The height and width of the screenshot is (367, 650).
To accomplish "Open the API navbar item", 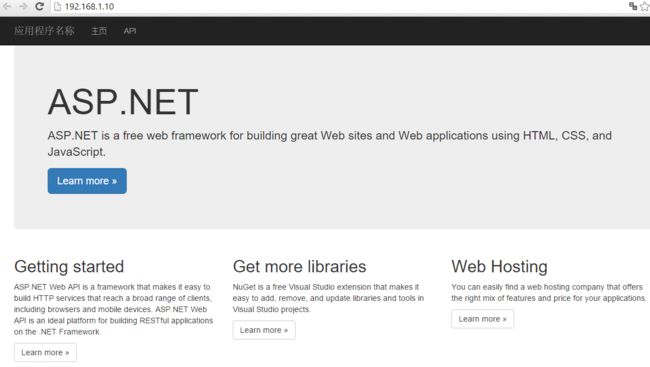I will (x=130, y=31).
